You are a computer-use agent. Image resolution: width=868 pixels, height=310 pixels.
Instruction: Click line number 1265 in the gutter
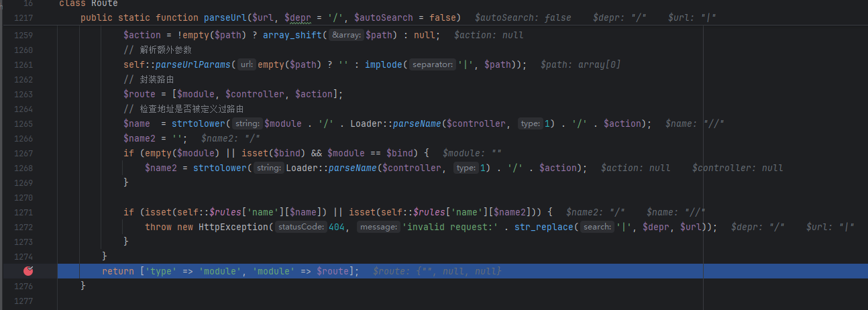coord(23,123)
